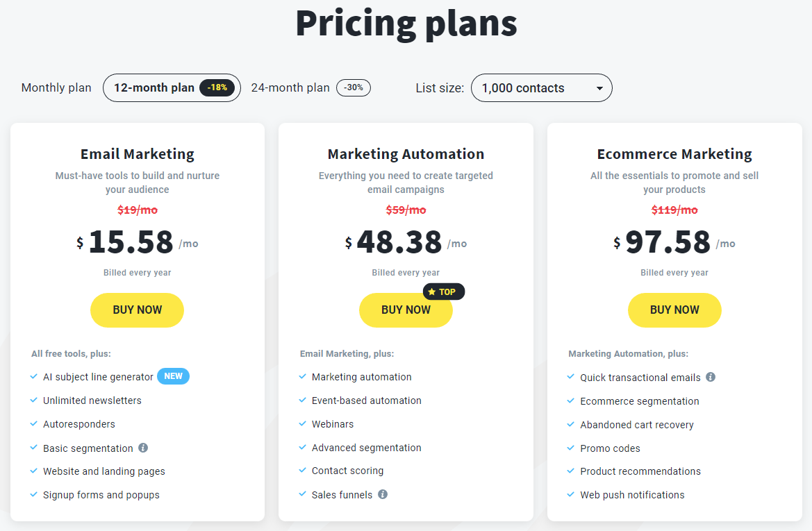Screen dimensions: 812x531
Task: Buy the Marketing Automation plan
Action: (406, 310)
